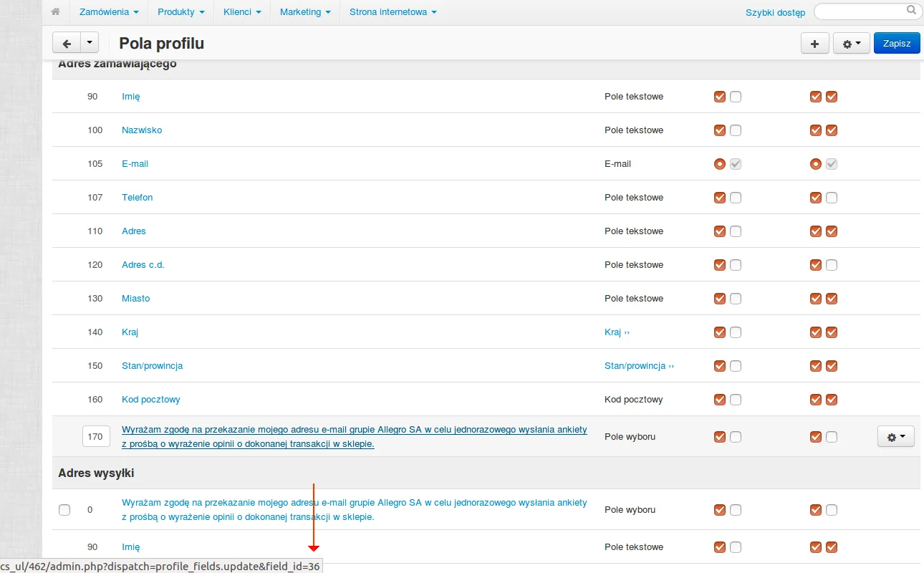Image resolution: width=924 pixels, height=573 pixels.
Task: Expand the Marketing dropdown menu
Action: coord(305,12)
